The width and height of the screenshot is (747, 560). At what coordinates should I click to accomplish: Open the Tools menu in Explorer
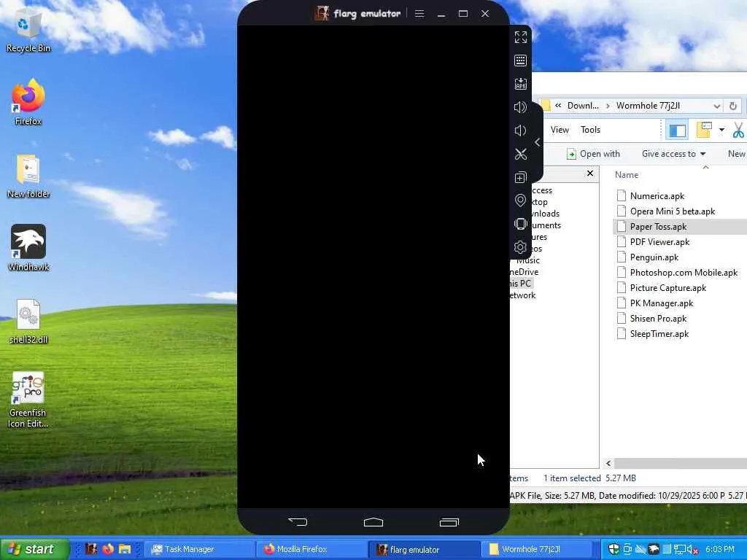pos(590,130)
